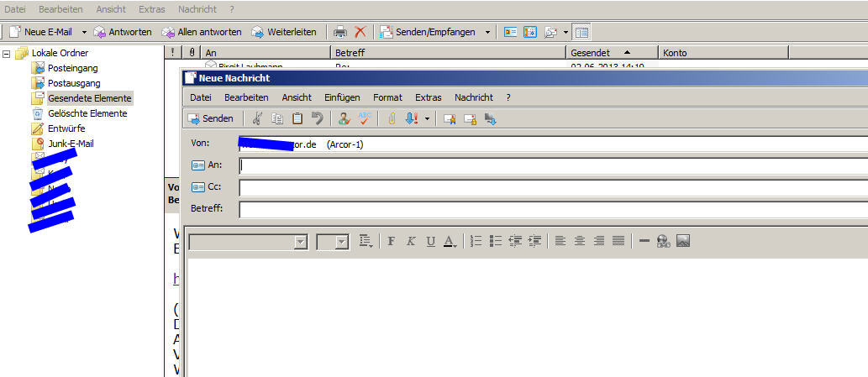Click Neue E-Mail in main toolbar
Image resolution: width=868 pixels, height=377 pixels.
(x=41, y=32)
